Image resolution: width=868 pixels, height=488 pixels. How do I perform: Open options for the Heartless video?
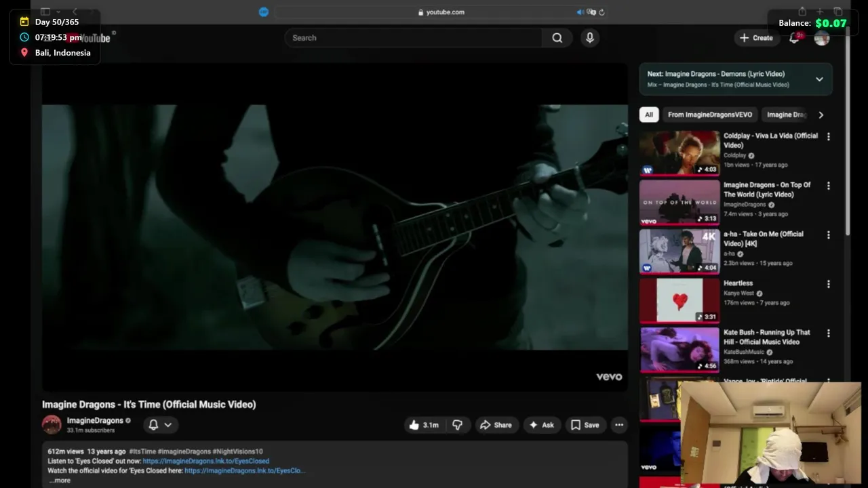[828, 284]
